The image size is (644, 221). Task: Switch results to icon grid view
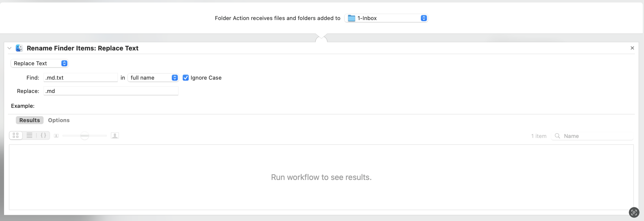(x=16, y=135)
